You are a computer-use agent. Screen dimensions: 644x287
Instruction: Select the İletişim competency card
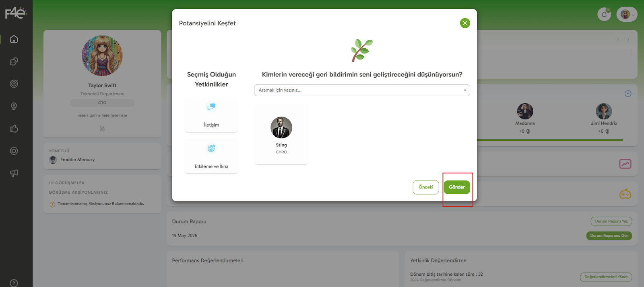click(x=211, y=115)
